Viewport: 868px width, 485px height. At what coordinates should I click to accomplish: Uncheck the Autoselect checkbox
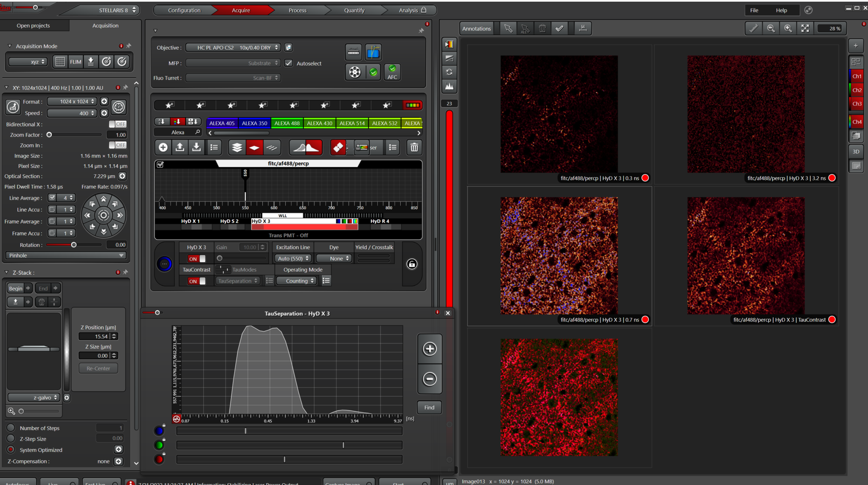point(289,63)
